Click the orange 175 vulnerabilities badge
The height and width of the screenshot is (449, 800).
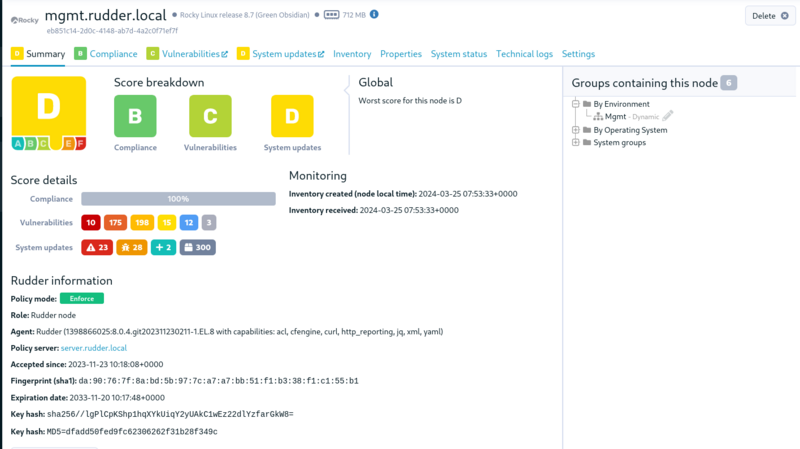pyautogui.click(x=115, y=222)
